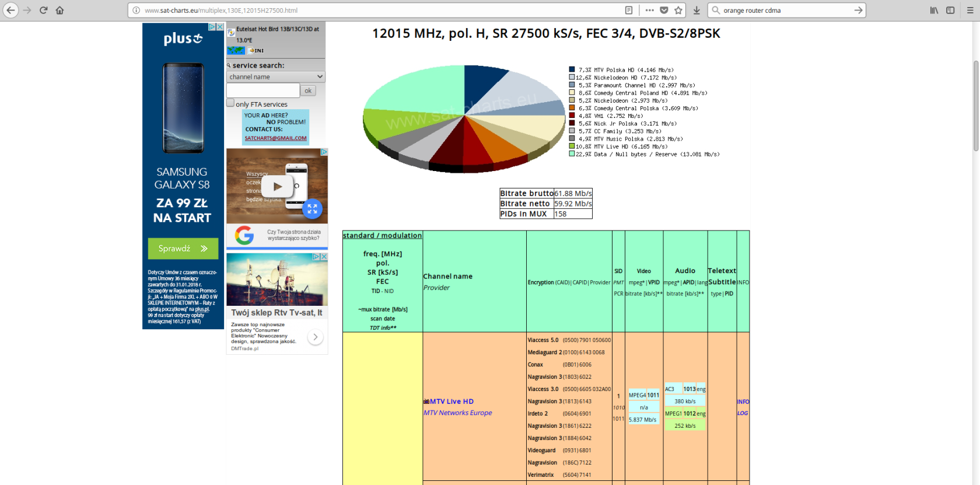The width and height of the screenshot is (980, 485).
Task: Click the browser search box
Action: pos(787,10)
